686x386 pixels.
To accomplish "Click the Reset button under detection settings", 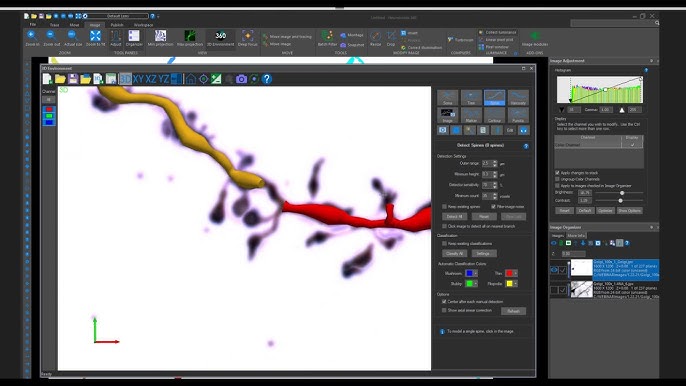I will (x=484, y=217).
